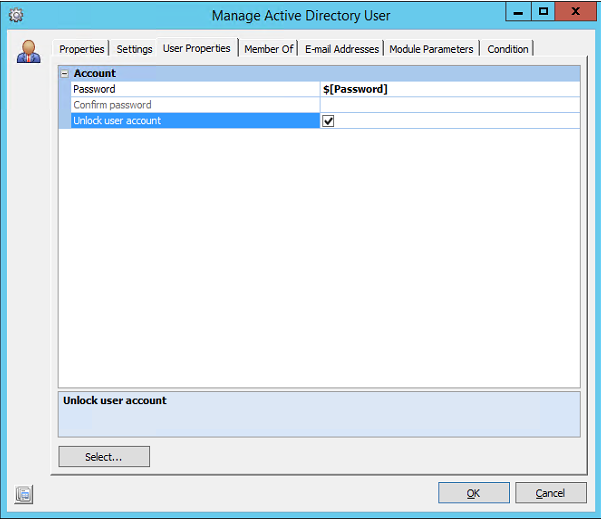Switch to Module Parameters tab
The image size is (601, 520).
click(431, 49)
